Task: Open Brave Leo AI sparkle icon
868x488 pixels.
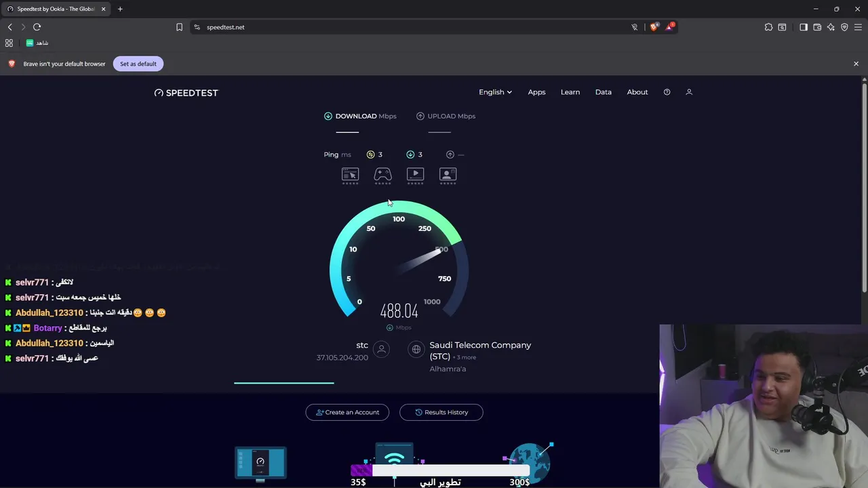Action: pos(831,27)
